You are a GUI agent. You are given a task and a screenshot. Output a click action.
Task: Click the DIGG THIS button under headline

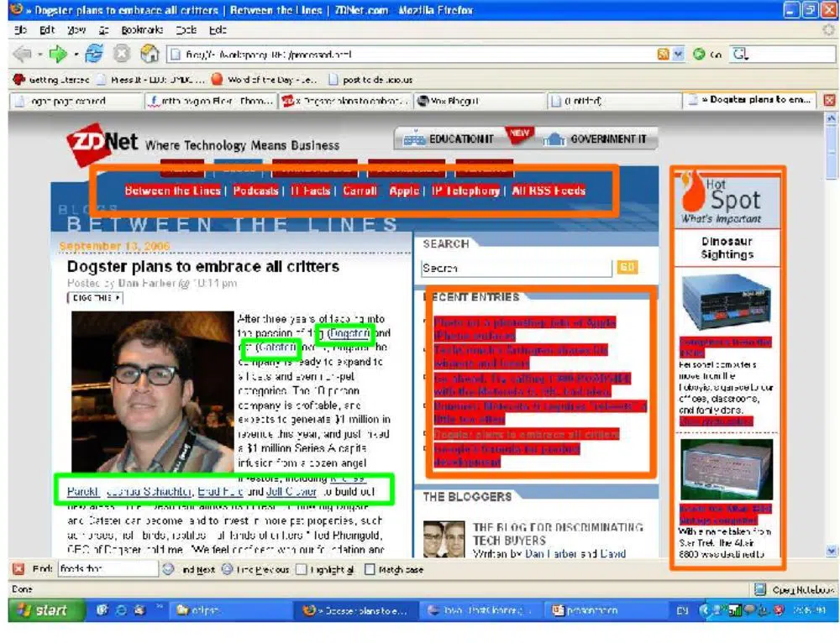95,297
